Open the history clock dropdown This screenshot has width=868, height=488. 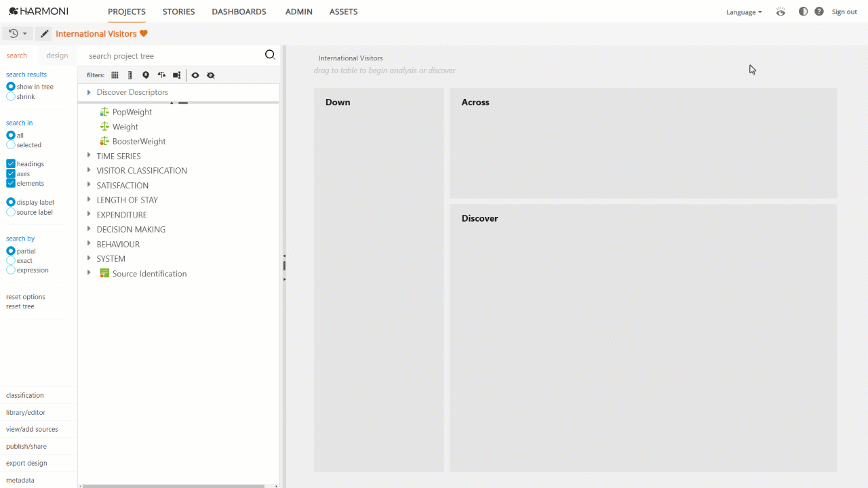pyautogui.click(x=18, y=33)
